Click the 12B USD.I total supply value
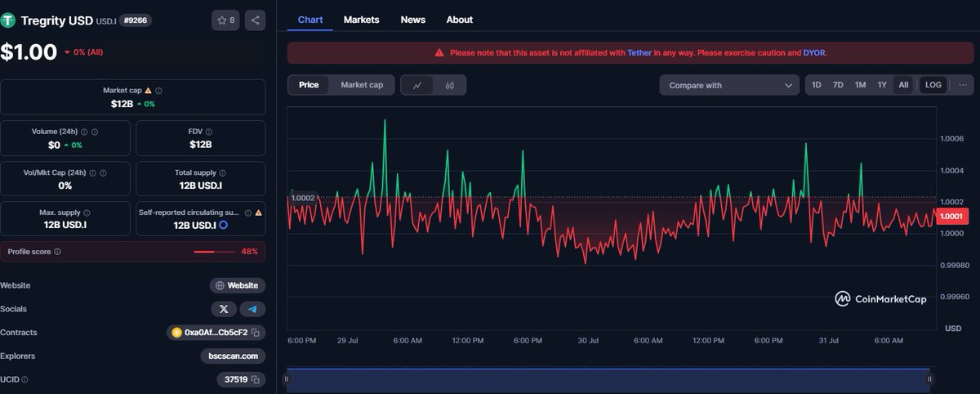 (x=200, y=186)
